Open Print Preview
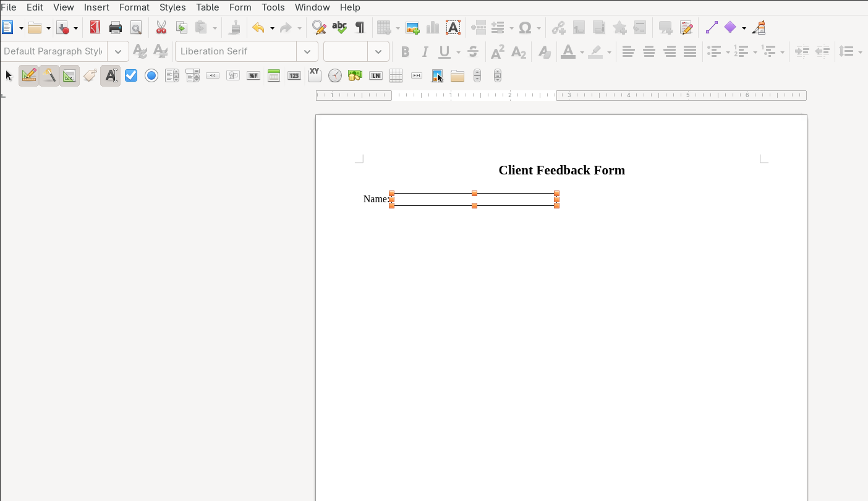 136,27
